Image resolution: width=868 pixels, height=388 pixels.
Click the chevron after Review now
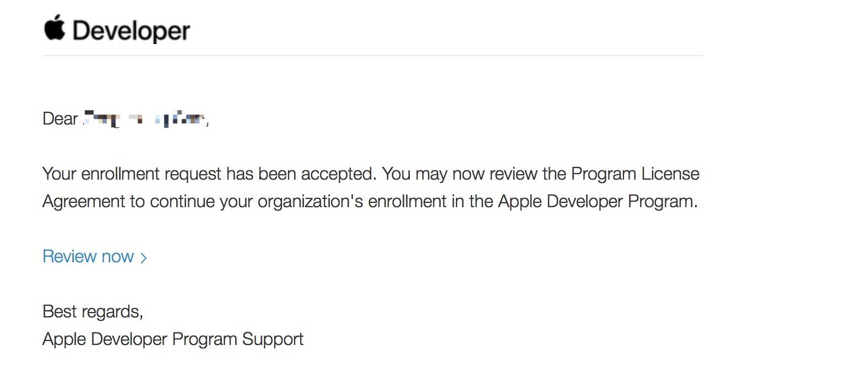144,258
